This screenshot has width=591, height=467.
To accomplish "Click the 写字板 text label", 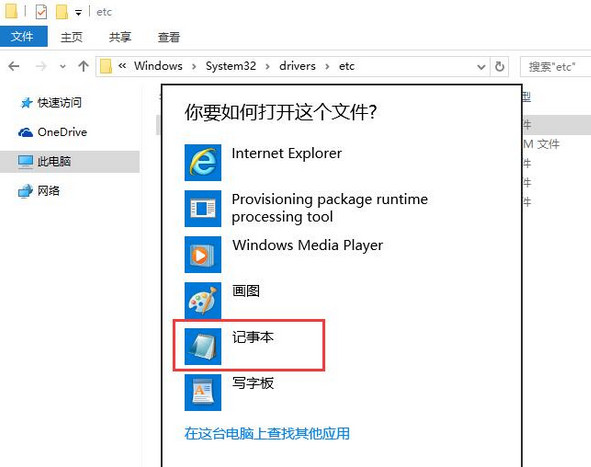I will click(253, 383).
